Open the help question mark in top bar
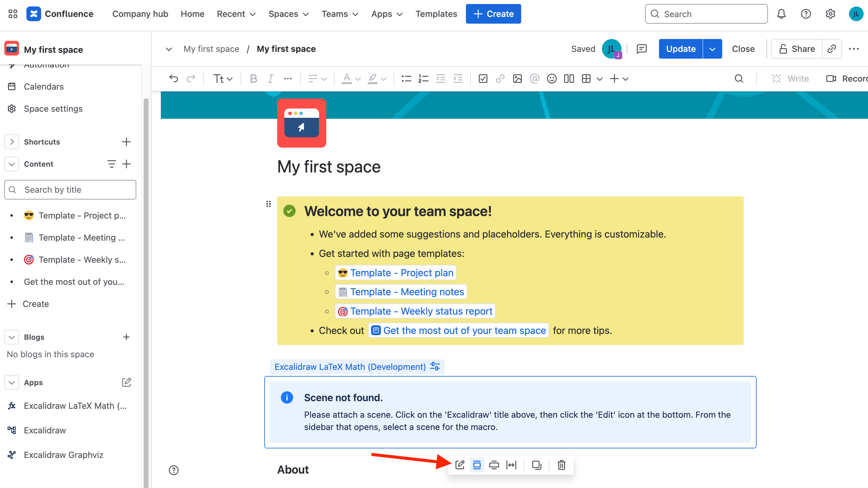Screen dimensions: 868x488 coord(806,14)
